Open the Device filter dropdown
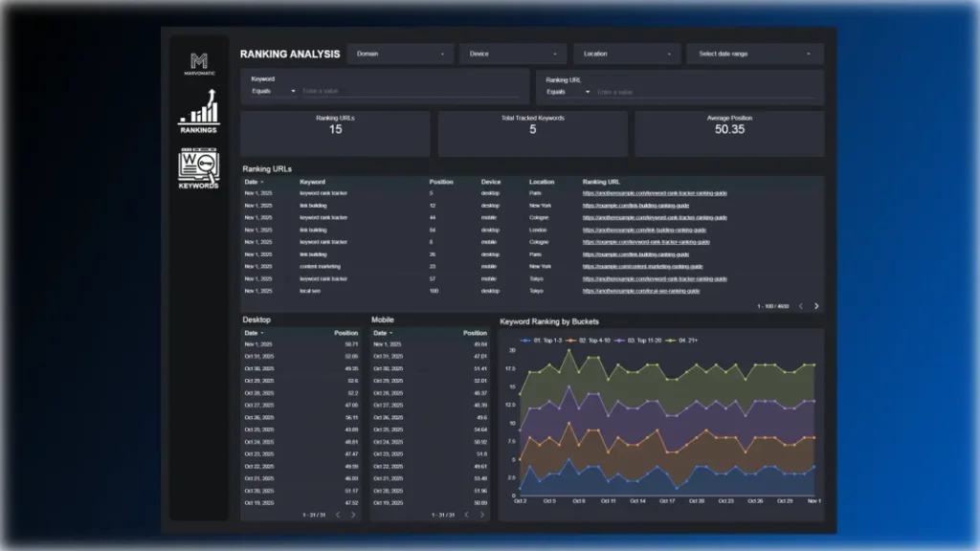The height and width of the screenshot is (551, 980). (x=513, y=54)
